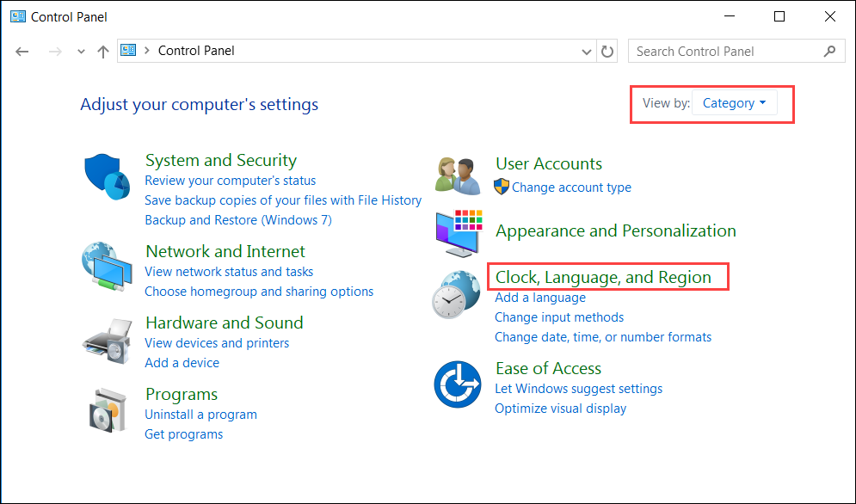The width and height of the screenshot is (856, 504).
Task: Go up one level with Up arrow
Action: click(x=103, y=52)
